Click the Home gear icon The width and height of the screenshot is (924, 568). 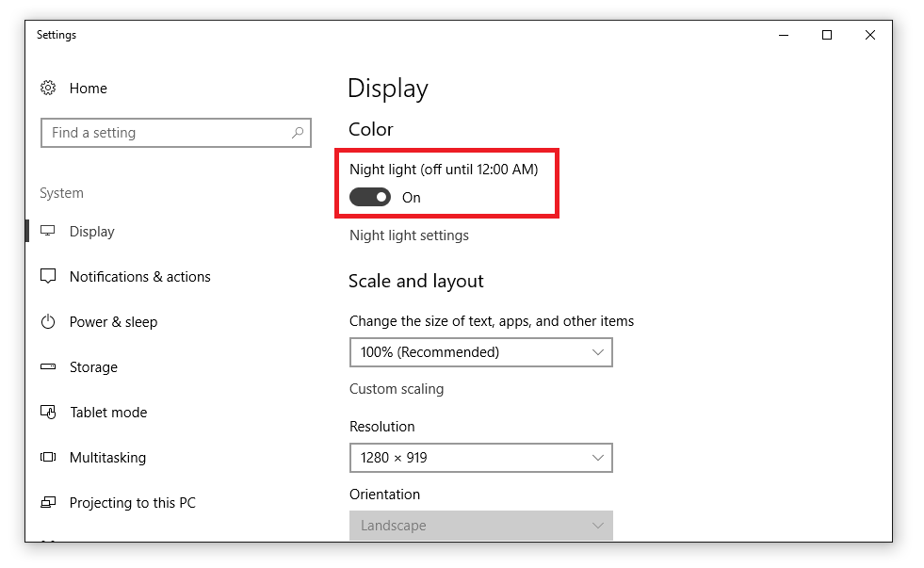pyautogui.click(x=48, y=89)
